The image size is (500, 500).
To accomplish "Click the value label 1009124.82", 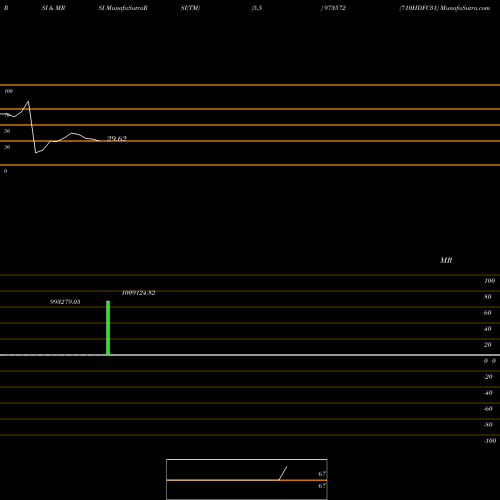I will (x=138, y=293).
